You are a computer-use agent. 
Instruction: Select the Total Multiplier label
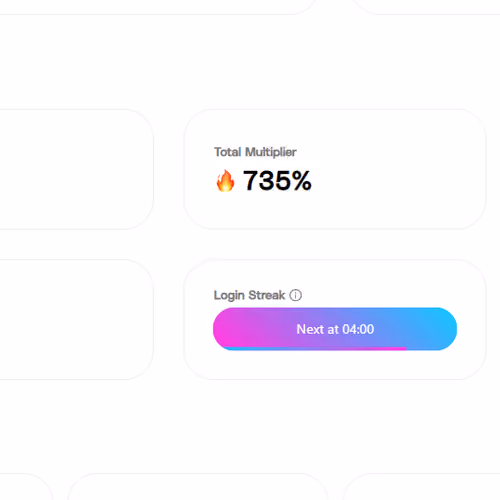pos(255,152)
